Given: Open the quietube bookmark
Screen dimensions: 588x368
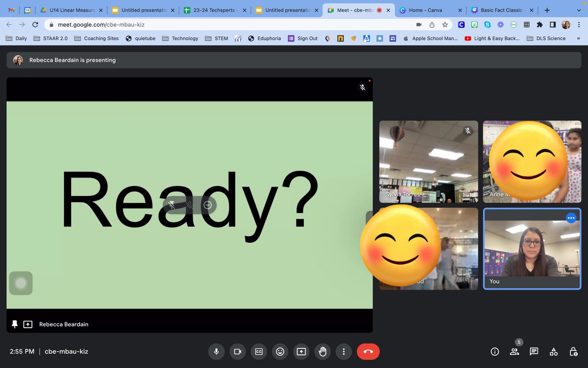Looking at the screenshot, I should pyautogui.click(x=141, y=38).
